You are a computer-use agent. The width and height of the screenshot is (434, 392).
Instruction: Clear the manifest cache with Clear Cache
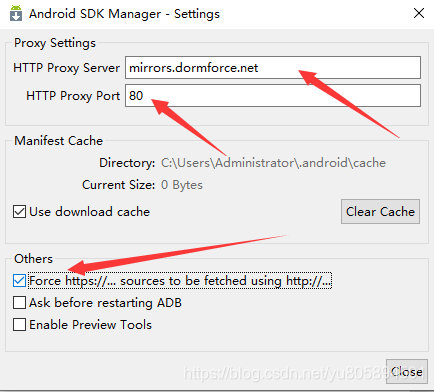(380, 212)
